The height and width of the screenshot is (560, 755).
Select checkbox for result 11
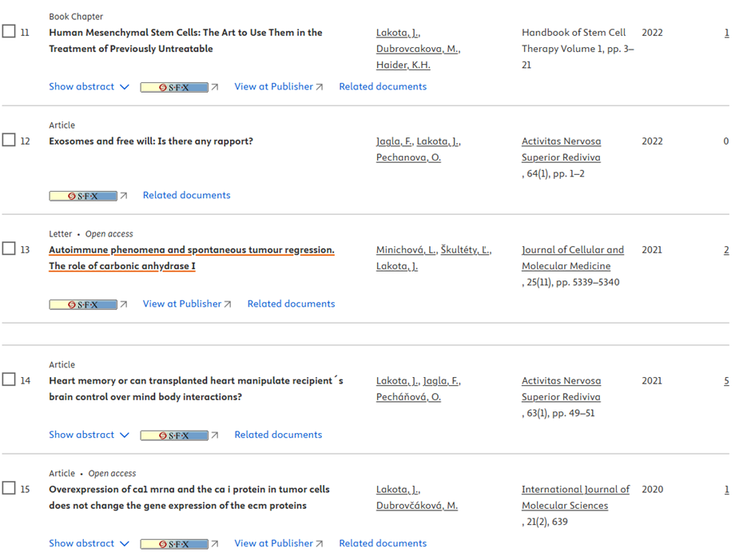9,32
